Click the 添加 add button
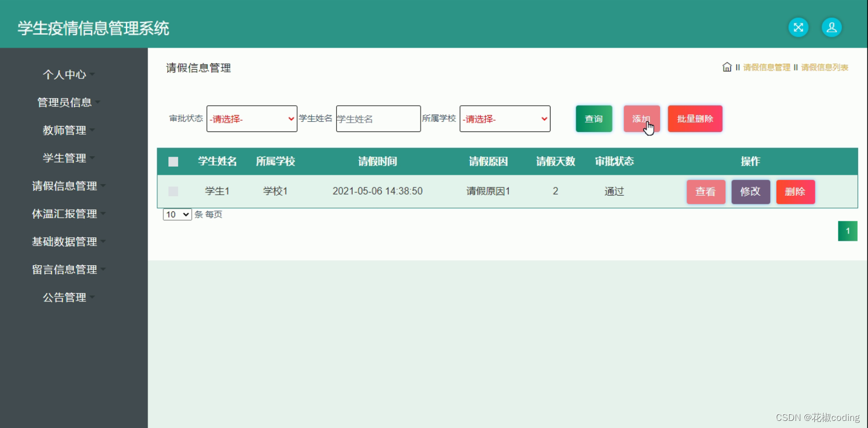This screenshot has width=868, height=428. coord(642,119)
